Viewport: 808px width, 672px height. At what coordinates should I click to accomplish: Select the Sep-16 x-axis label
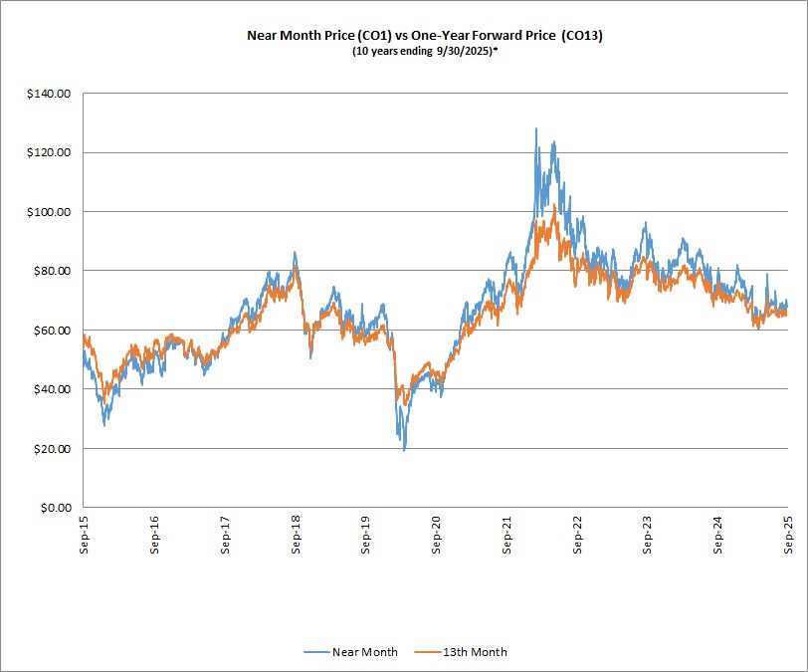tap(154, 535)
